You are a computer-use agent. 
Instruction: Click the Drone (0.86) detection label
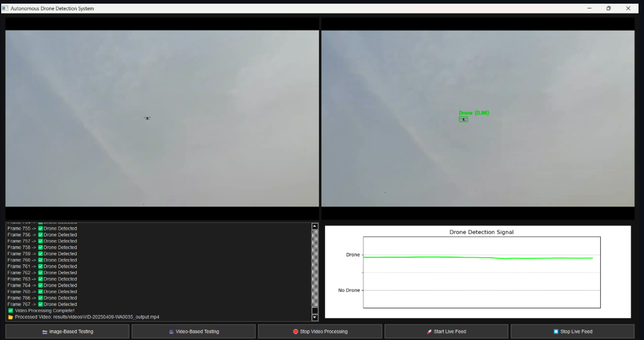point(474,113)
